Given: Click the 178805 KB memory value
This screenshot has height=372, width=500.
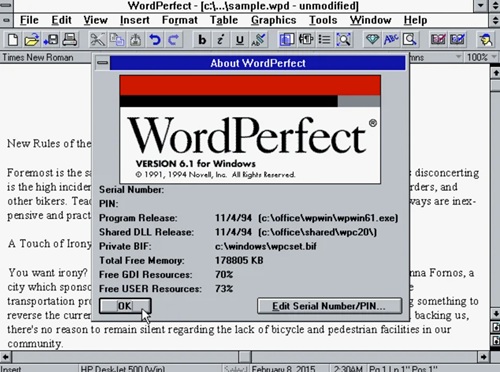Looking at the screenshot, I should (239, 260).
